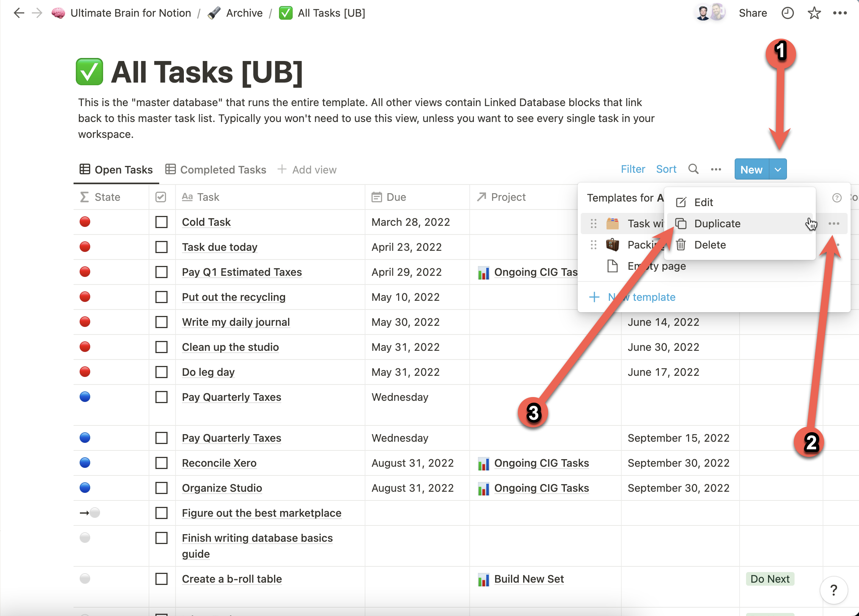Open the page options ellipsis in top bar
This screenshot has width=859, height=616.
click(x=840, y=13)
